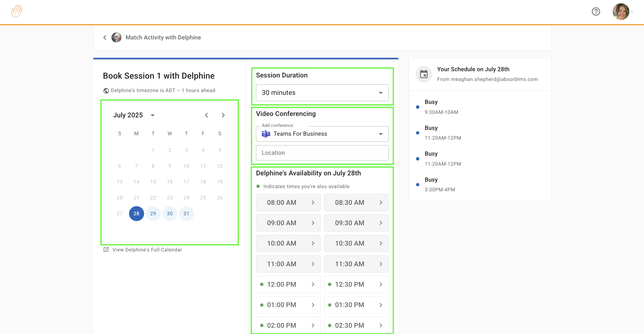Click the orange hand logo icon
This screenshot has width=644, height=334.
pos(16,11)
